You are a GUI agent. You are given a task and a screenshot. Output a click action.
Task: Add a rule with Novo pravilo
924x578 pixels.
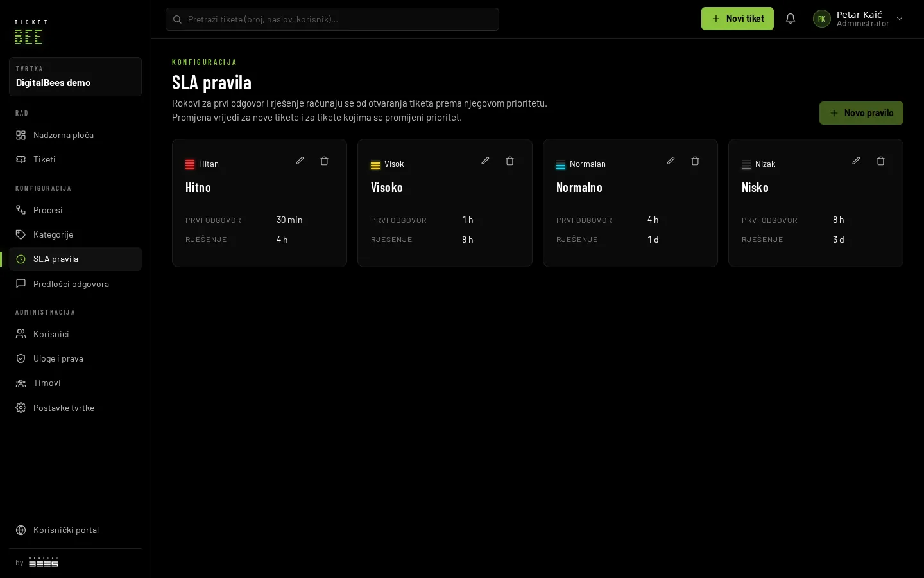(861, 113)
